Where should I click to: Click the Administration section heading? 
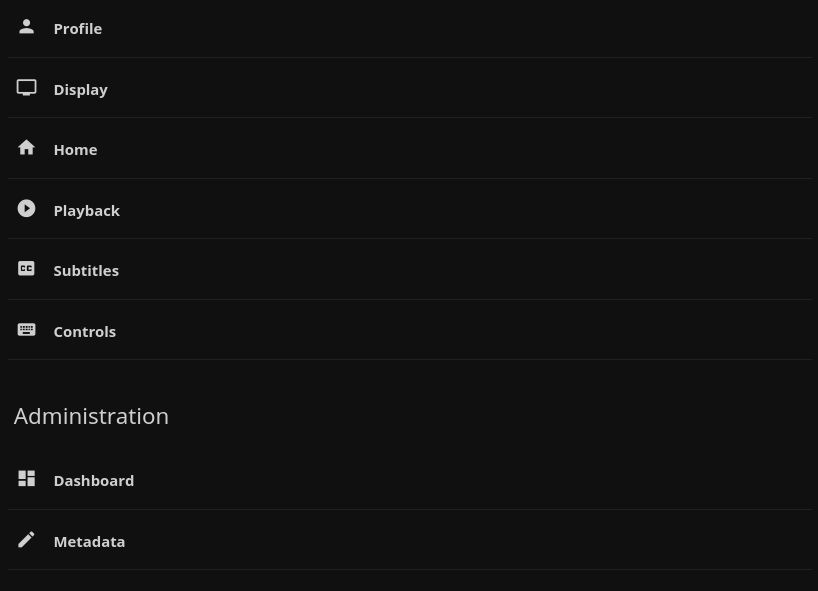tap(91, 415)
